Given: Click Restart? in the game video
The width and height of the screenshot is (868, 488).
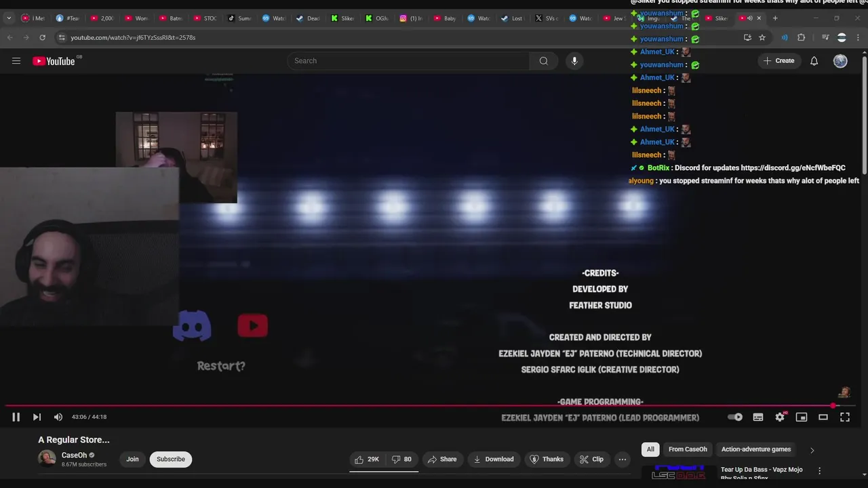Looking at the screenshot, I should pyautogui.click(x=221, y=366).
